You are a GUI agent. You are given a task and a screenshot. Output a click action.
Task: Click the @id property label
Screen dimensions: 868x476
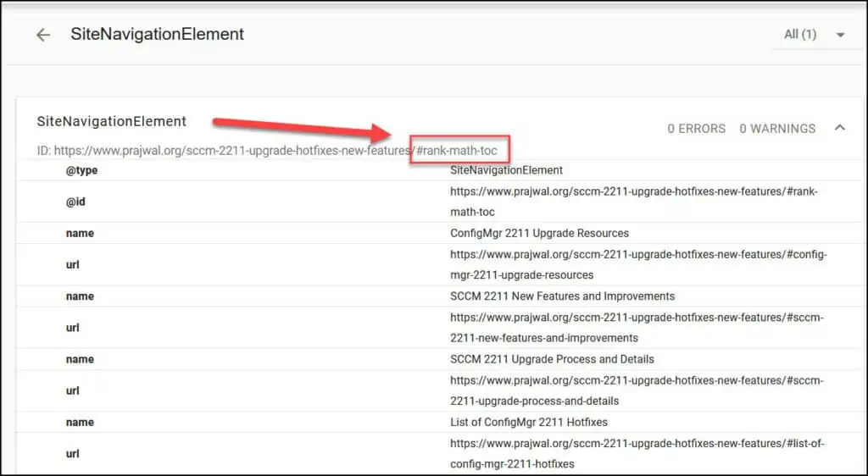(75, 202)
